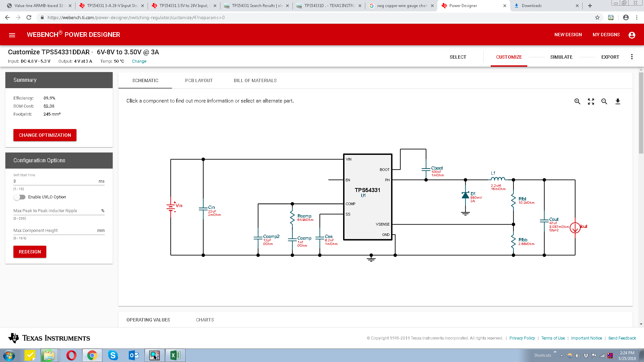
Task: Open the Operating Values tab
Action: click(x=148, y=320)
